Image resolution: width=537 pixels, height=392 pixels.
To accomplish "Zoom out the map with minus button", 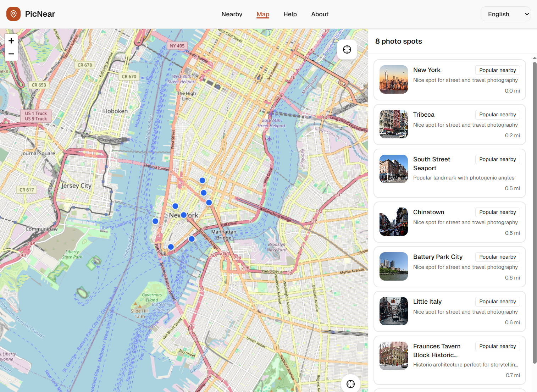I will pyautogui.click(x=11, y=54).
